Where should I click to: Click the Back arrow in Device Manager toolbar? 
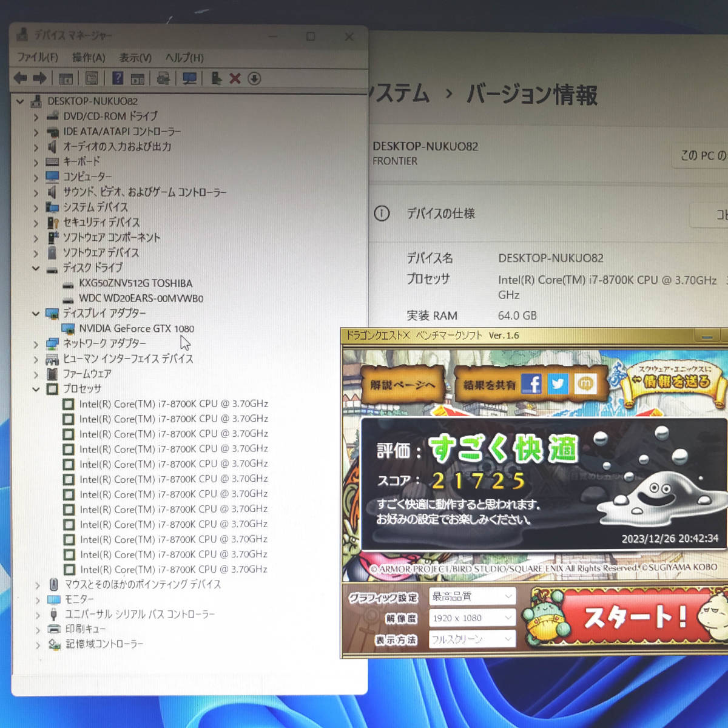click(x=20, y=78)
